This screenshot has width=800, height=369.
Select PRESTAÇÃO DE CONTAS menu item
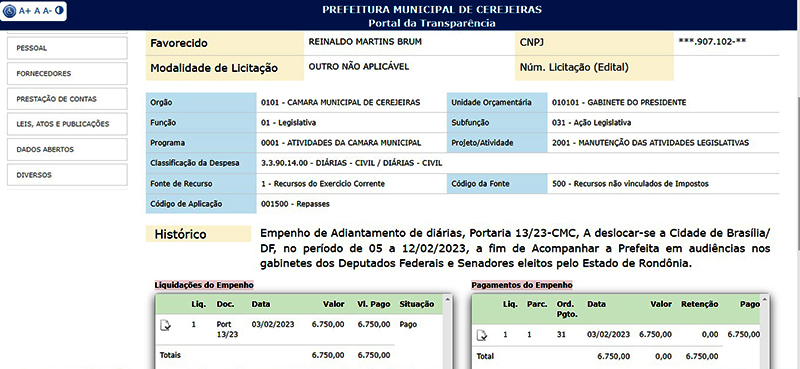(67, 99)
